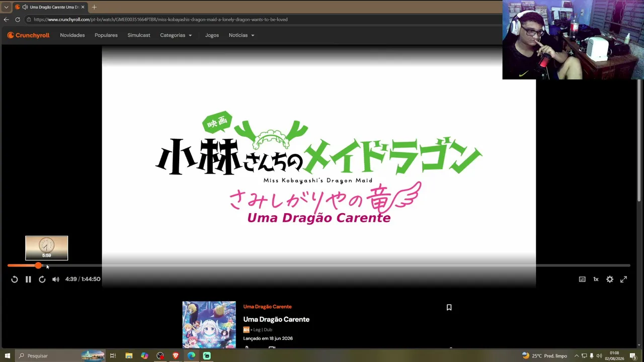This screenshot has height=362, width=644.
Task: Open OBS Studio from the taskbar
Action: coord(160,355)
